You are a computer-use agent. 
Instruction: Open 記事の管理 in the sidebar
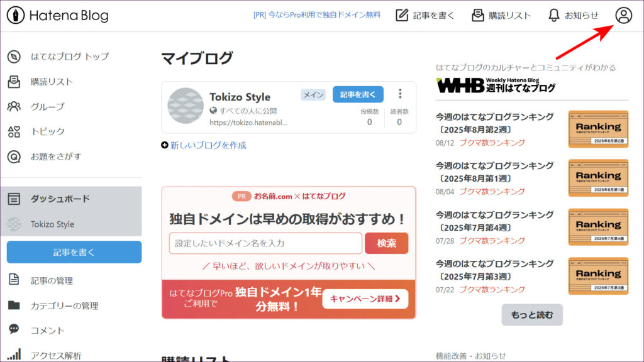coord(52,280)
